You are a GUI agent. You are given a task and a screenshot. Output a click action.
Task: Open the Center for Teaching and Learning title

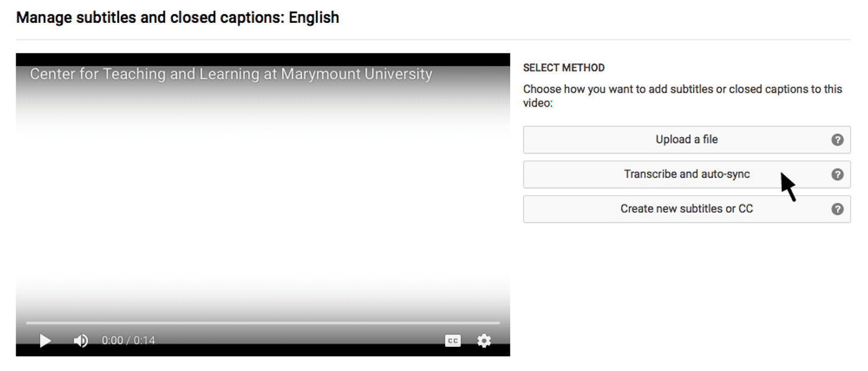(231, 74)
